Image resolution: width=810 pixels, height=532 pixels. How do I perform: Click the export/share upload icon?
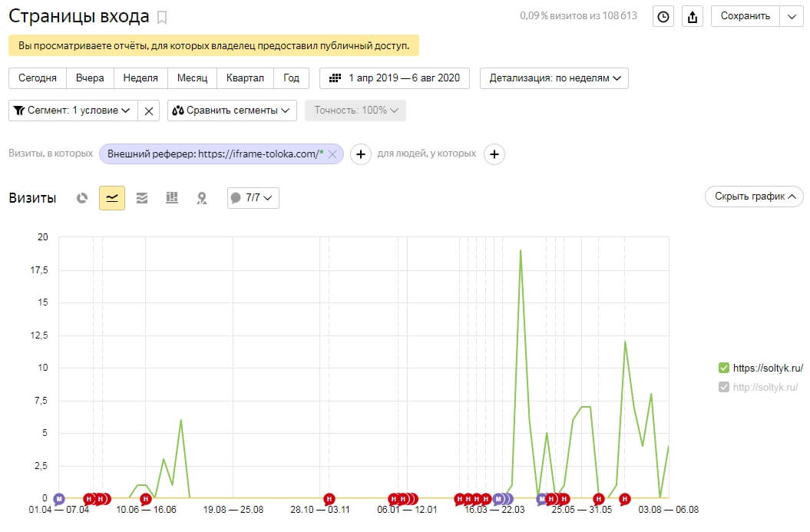coord(693,17)
